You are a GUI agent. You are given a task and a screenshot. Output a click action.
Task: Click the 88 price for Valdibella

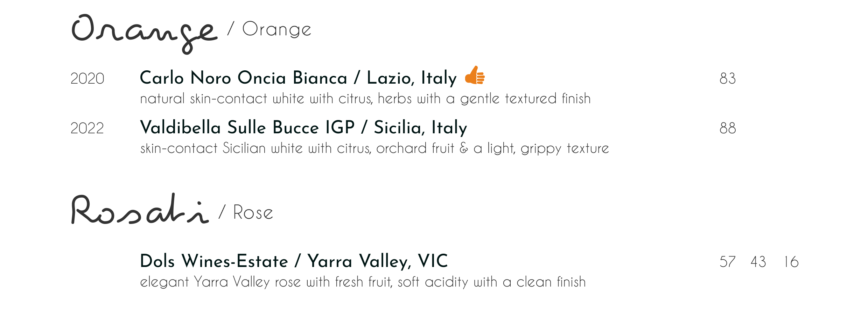[x=727, y=128]
